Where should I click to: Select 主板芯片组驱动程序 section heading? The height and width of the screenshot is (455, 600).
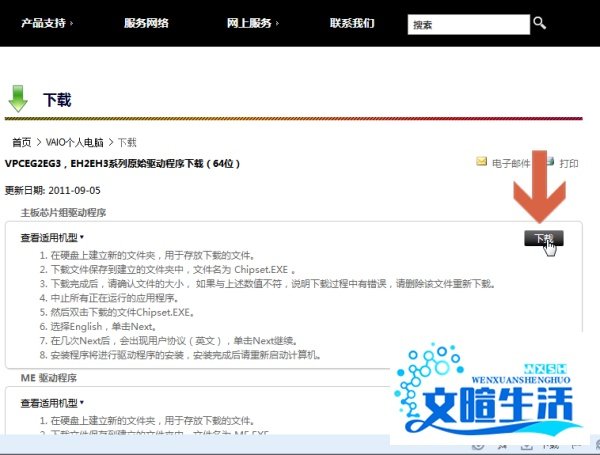click(x=63, y=213)
